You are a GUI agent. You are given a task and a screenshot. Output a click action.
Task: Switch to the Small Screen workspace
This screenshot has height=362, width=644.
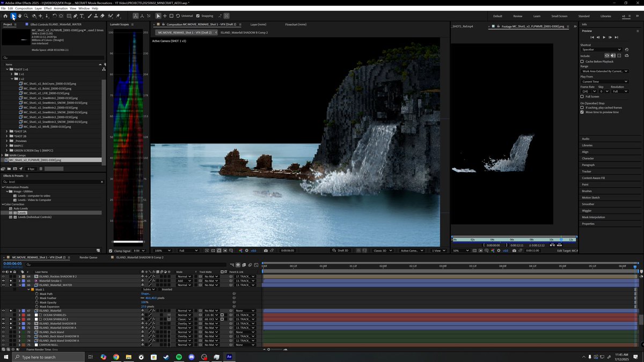pos(559,16)
